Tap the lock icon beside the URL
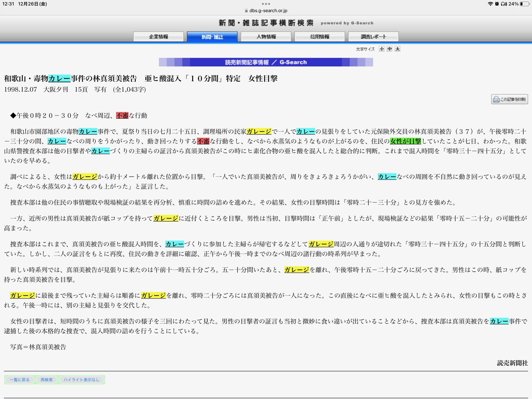Screen dimensions: 532x399 coord(246,11)
